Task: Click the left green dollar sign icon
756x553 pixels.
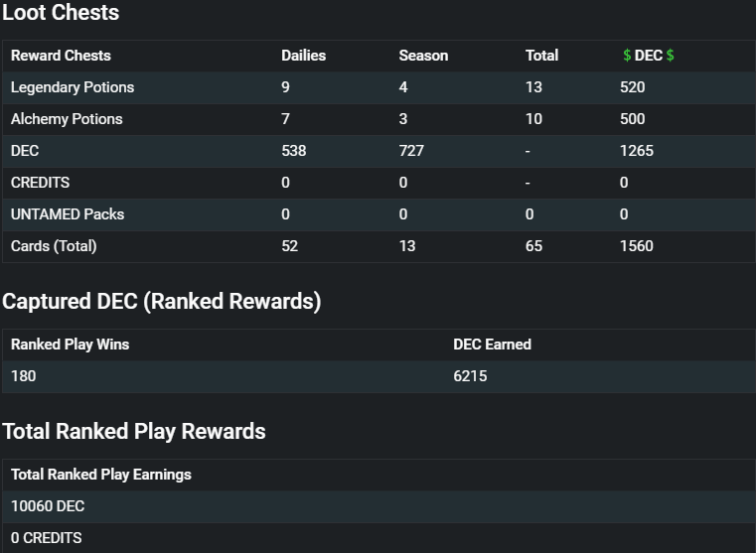Action: tap(627, 56)
